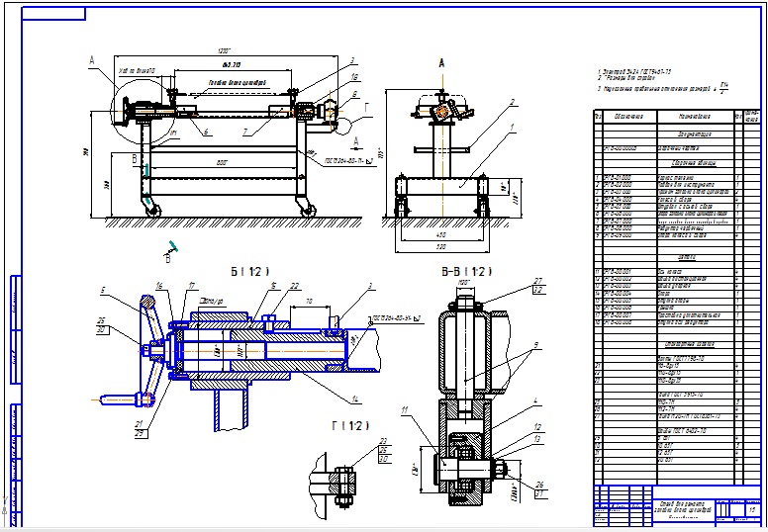768x532 pixels.
Task: Click callout number 5 near the handwheel
Action: click(x=102, y=291)
